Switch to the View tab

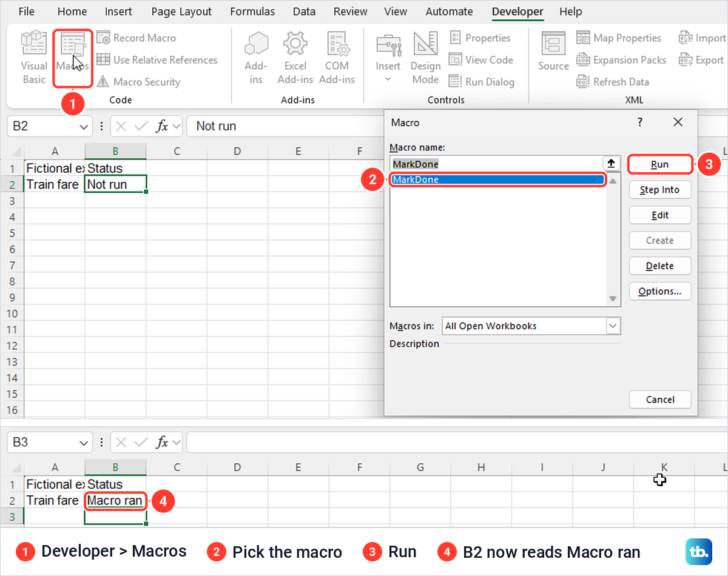tap(396, 11)
